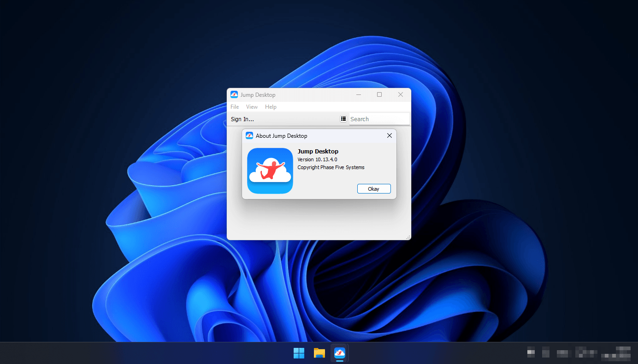This screenshot has height=364, width=638.
Task: Maximize the Jump Desktop window
Action: pos(379,94)
